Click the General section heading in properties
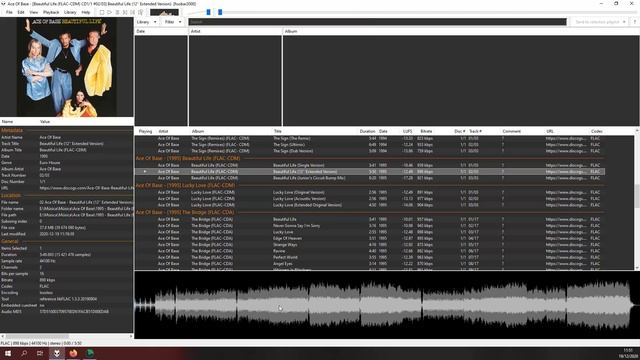Viewport: 640px width, 360px height. click(x=10, y=242)
